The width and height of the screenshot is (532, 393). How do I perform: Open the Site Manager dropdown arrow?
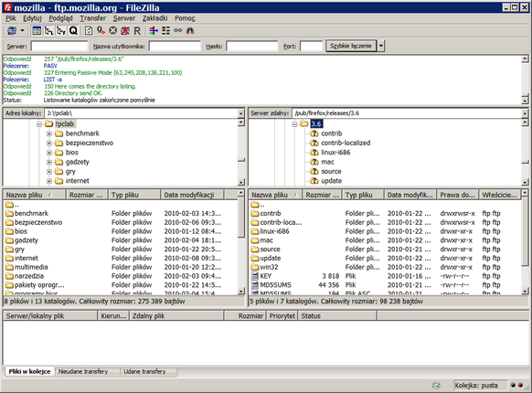pos(22,31)
